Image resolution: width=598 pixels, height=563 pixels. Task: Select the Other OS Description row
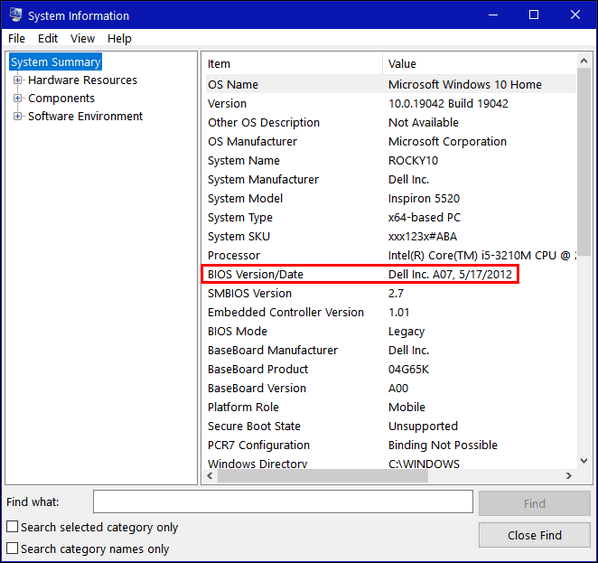(x=391, y=122)
